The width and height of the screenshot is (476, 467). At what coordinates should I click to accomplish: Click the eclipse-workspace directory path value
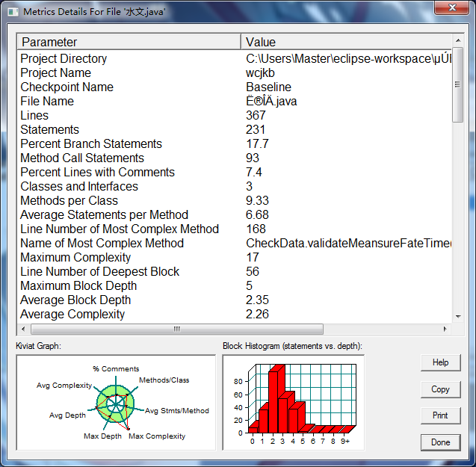pyautogui.click(x=348, y=58)
